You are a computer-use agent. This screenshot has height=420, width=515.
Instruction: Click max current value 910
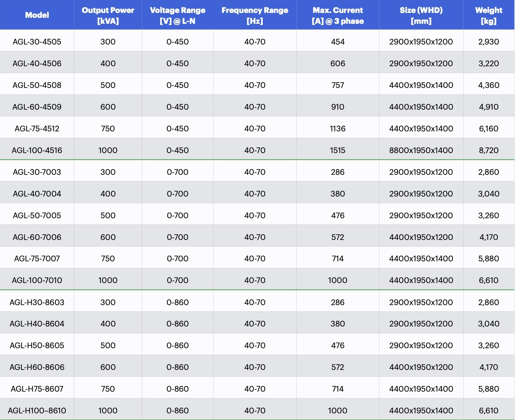[x=338, y=107]
